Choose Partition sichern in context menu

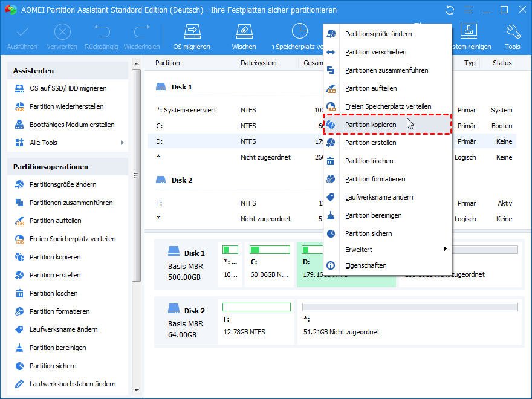click(388, 233)
